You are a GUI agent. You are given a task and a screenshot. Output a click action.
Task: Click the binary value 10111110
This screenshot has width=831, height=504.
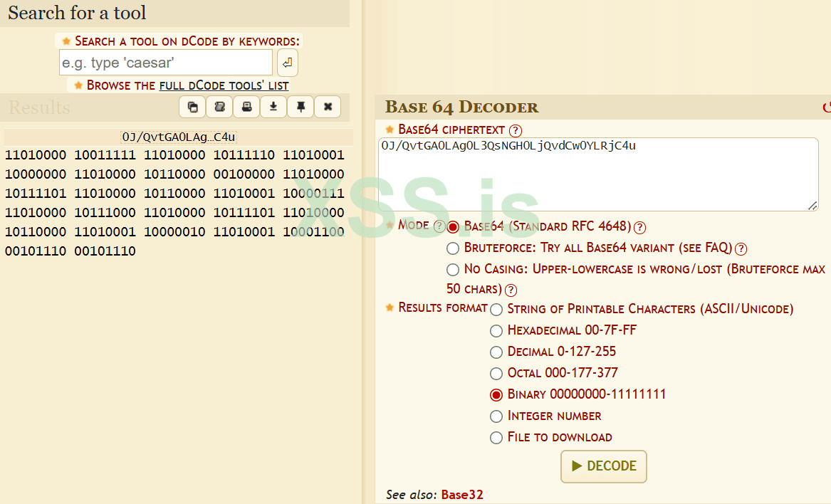click(x=244, y=155)
